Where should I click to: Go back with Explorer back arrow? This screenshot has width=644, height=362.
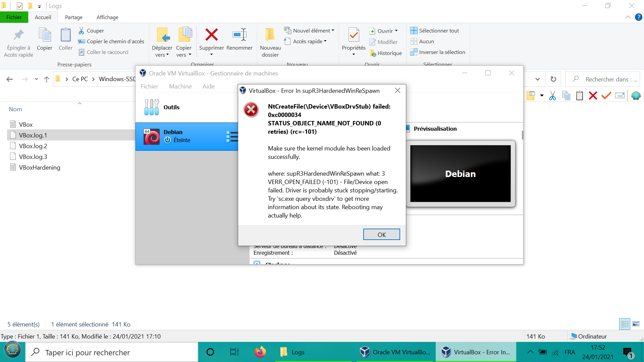10,79
